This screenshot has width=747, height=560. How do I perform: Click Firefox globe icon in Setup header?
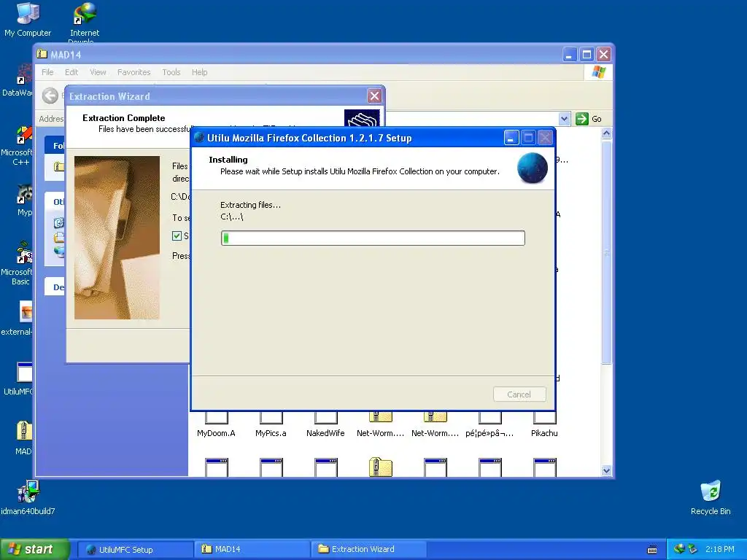[532, 168]
